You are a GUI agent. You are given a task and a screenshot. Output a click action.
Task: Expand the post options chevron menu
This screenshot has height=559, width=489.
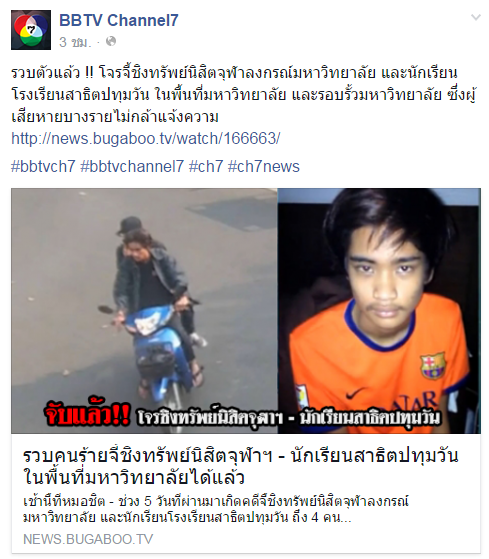coord(476,17)
